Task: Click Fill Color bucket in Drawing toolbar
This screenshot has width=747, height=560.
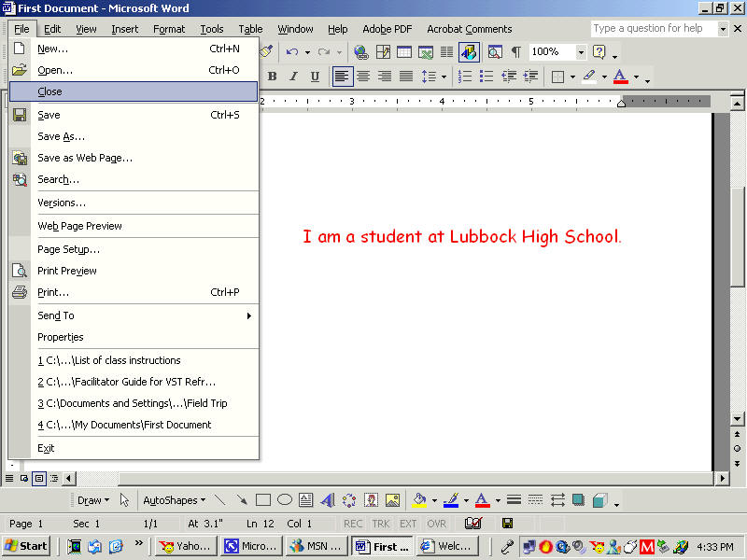Action: 419,500
